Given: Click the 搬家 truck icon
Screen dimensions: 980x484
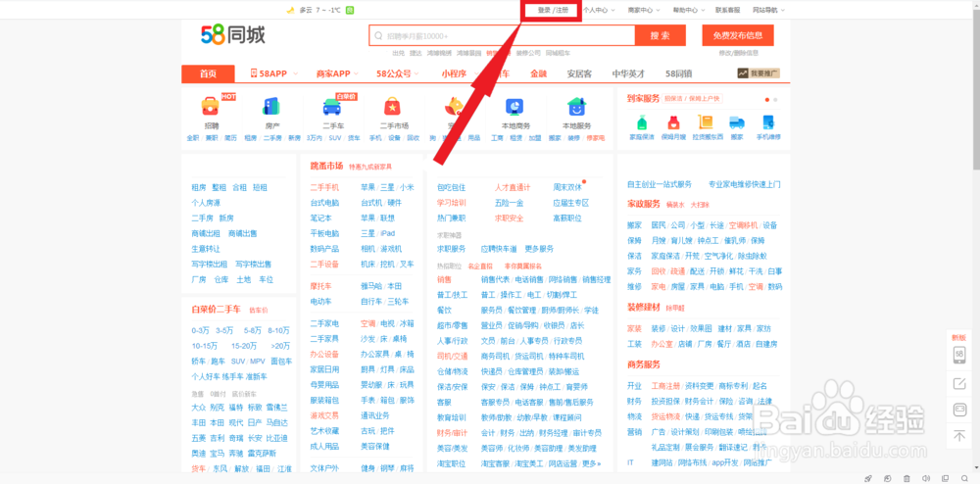Looking at the screenshot, I should pos(738,122).
